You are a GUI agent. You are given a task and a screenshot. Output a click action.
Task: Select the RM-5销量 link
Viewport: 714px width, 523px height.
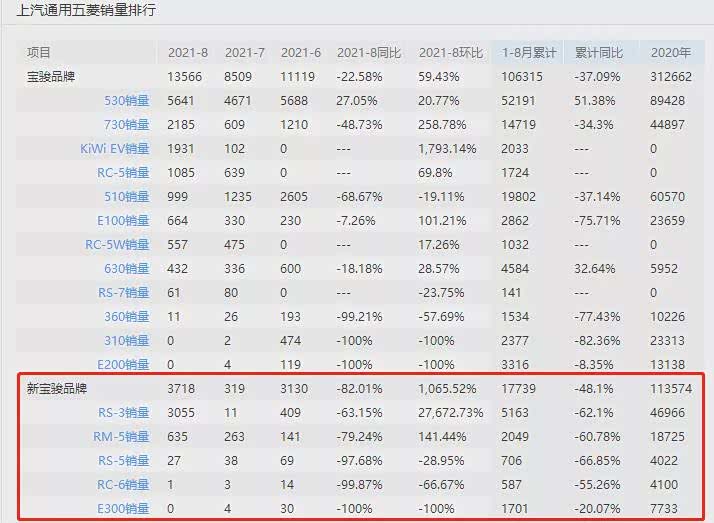tap(121, 436)
